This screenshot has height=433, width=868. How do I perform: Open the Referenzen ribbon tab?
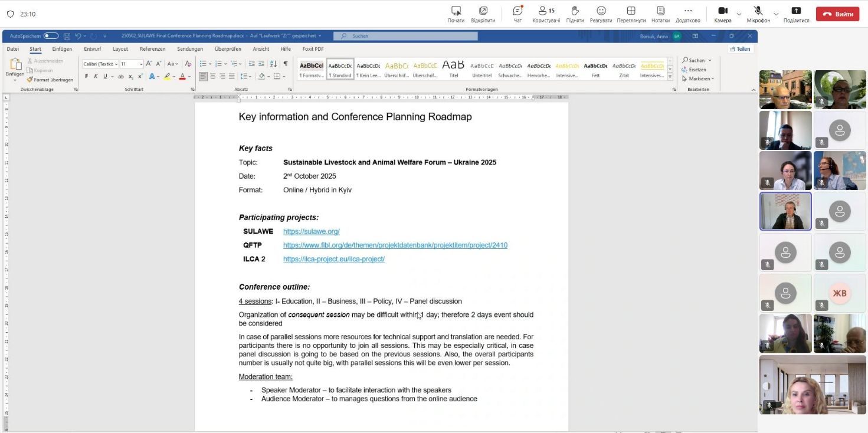point(153,49)
